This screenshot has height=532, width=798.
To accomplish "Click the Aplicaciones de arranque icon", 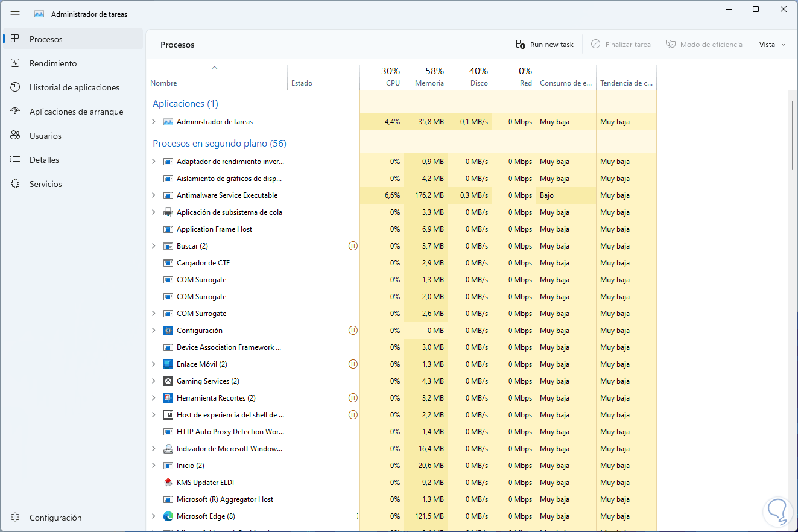I will click(x=16, y=112).
